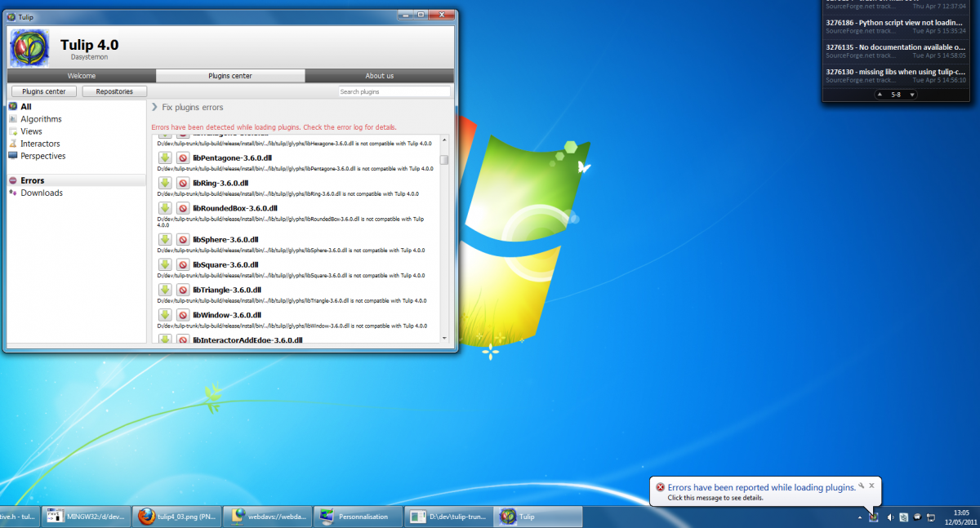Click green install arrow for libRing-3.6.0.dll
The image size is (980, 528).
163,183
